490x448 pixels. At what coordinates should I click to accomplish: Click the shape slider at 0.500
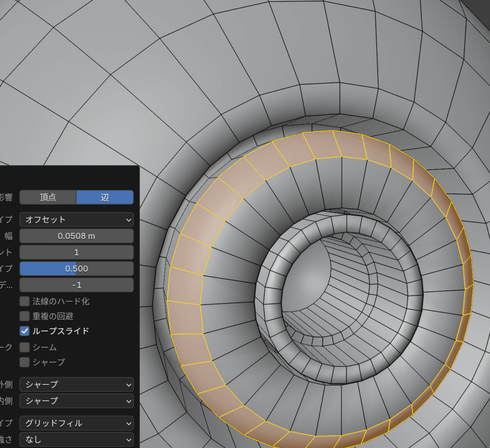tap(77, 268)
